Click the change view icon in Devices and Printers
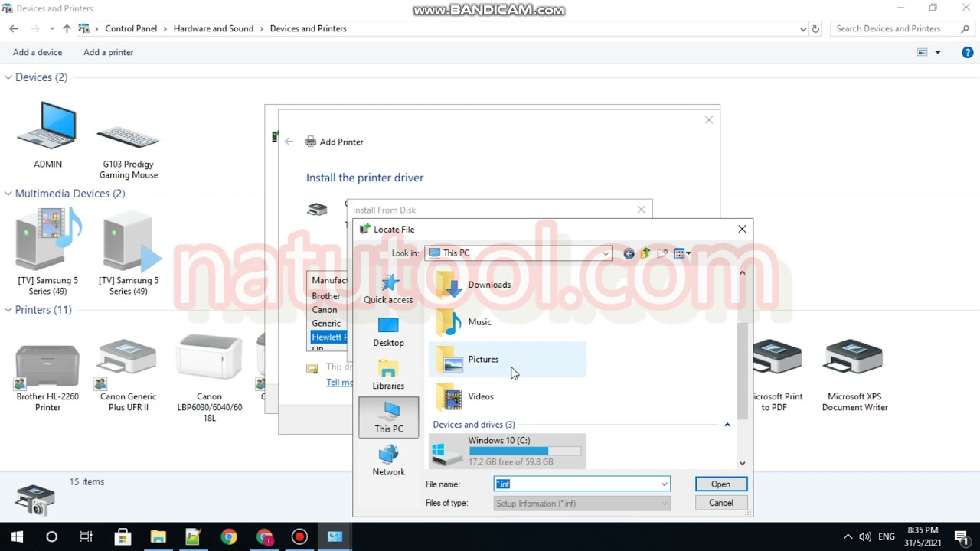 (x=923, y=52)
